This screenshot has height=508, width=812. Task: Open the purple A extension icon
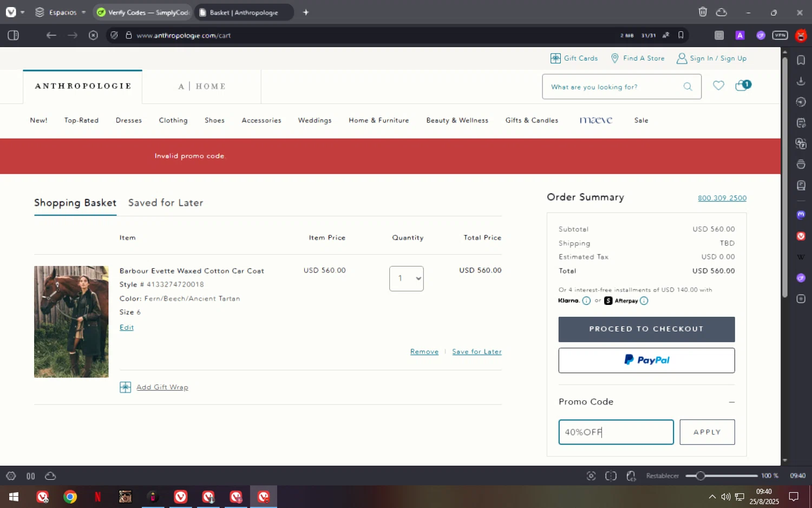[x=740, y=35]
